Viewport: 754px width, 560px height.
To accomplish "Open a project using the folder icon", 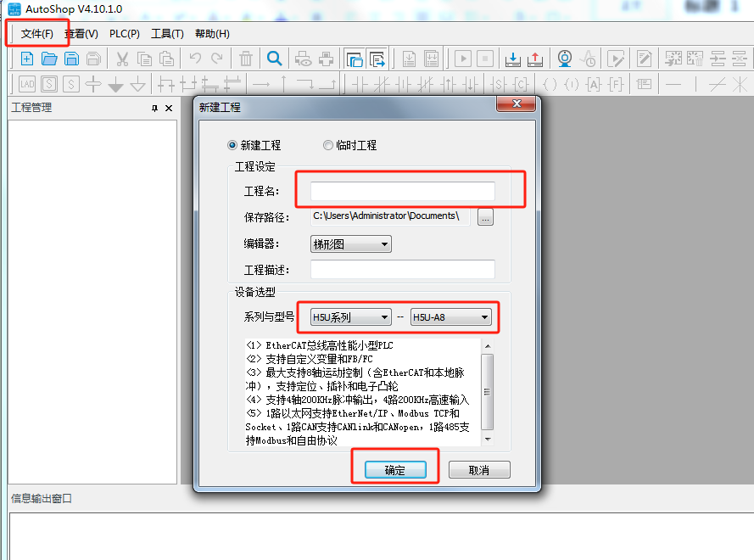I will coord(49,59).
